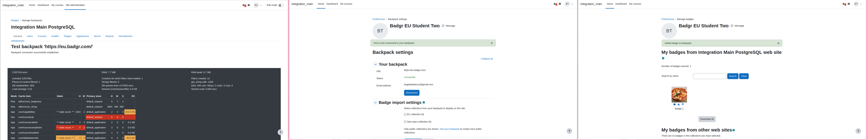Open BT user menu in Backpack settings window
Screen dimensions: 868x140
click(569, 4)
